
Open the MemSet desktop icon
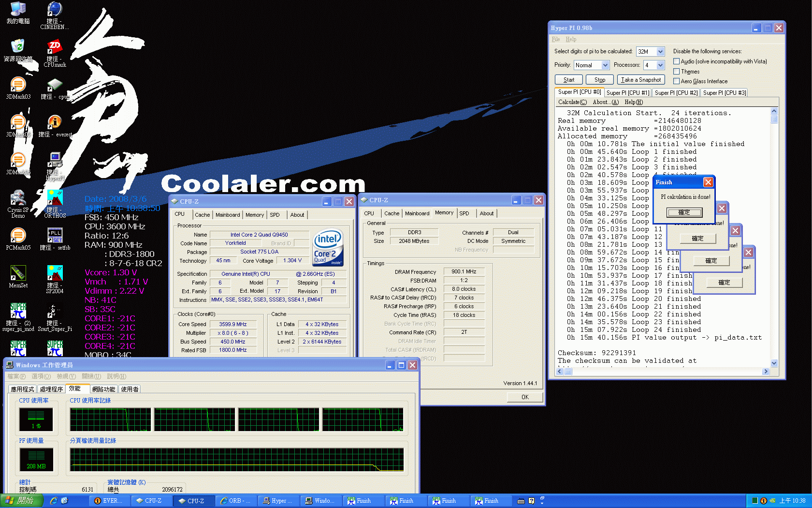tap(18, 276)
